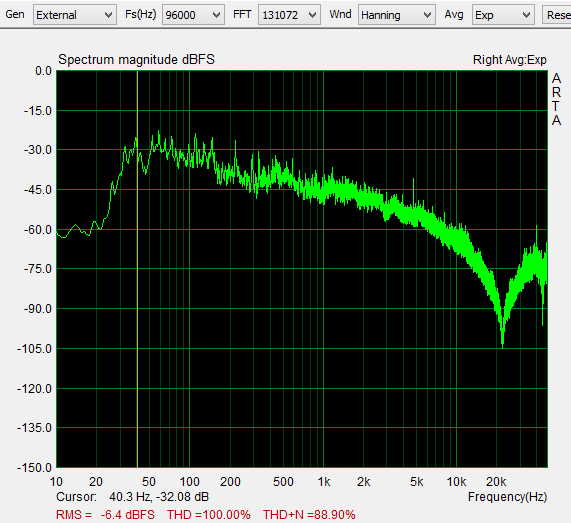Click the arrow of the 96000 combo box
This screenshot has width=571, height=523.
click(x=216, y=15)
